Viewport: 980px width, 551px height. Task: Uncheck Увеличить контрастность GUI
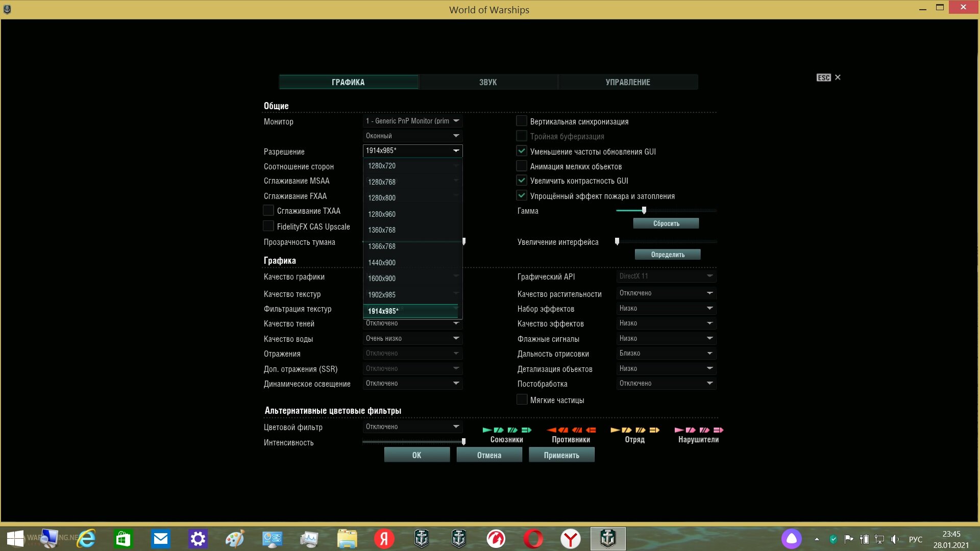click(522, 180)
